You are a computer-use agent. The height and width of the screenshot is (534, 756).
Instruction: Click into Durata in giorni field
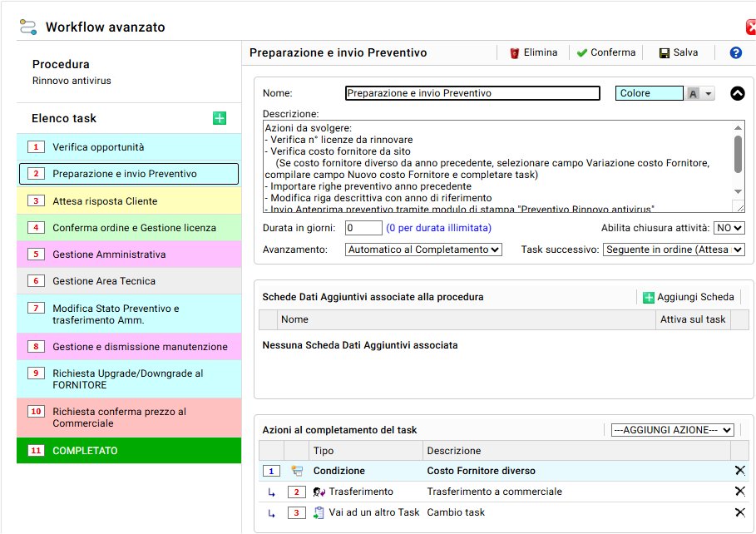[x=363, y=228]
